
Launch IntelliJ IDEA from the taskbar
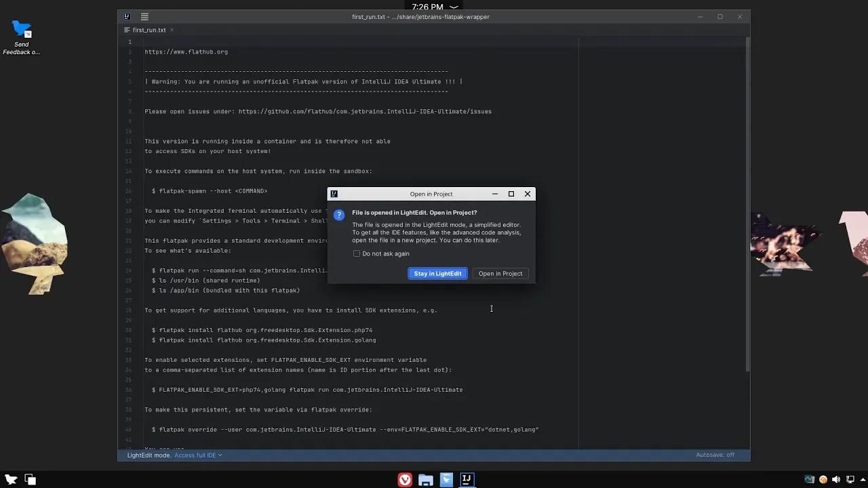pyautogui.click(x=467, y=479)
